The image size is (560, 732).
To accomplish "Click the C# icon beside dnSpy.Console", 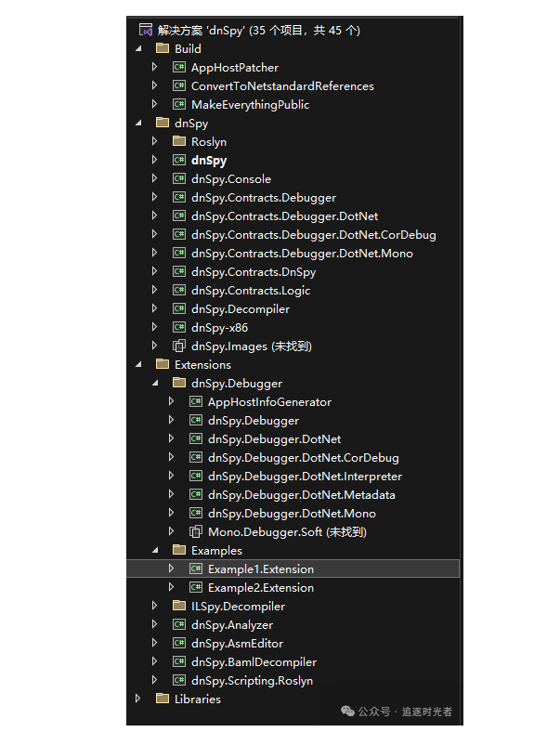I will point(179,178).
